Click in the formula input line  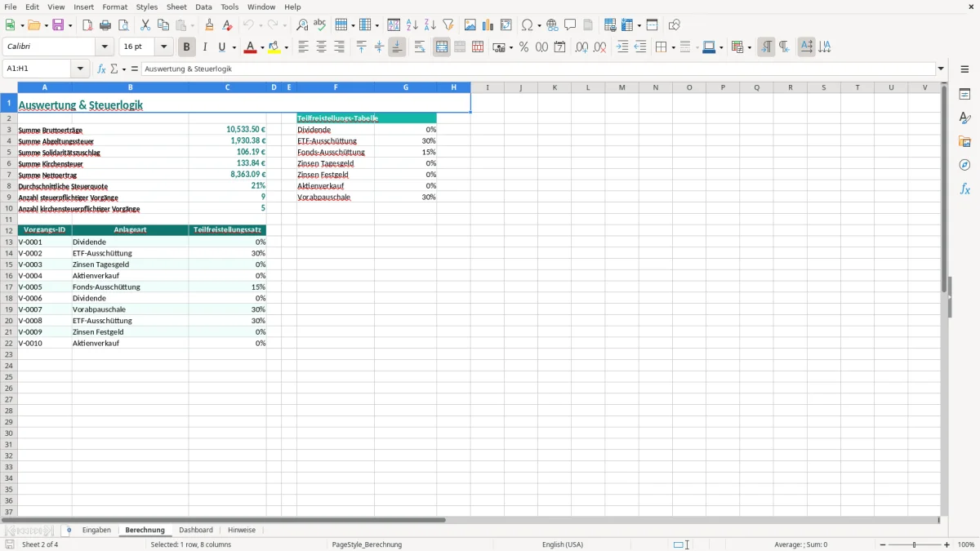tap(539, 69)
